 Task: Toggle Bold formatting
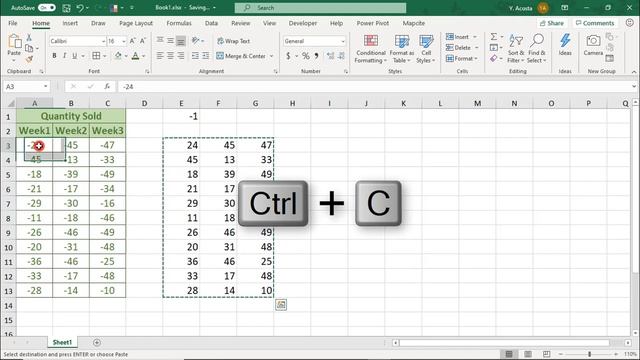pos(54,56)
